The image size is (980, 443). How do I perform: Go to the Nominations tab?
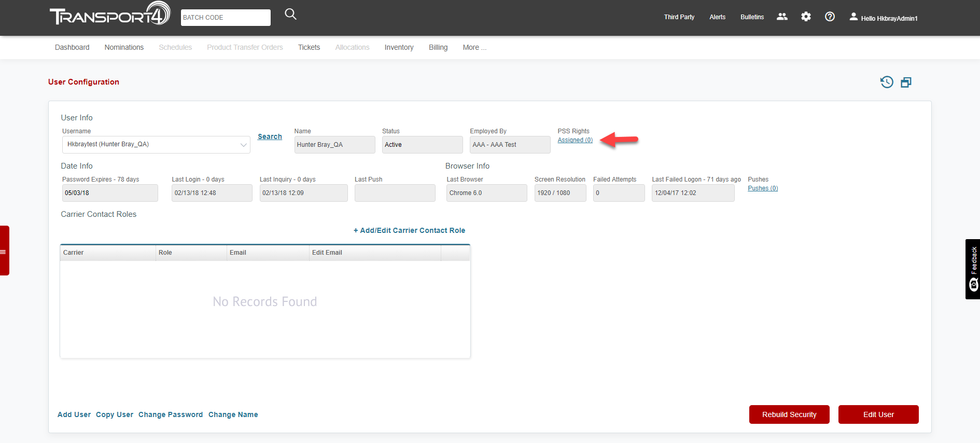(x=124, y=47)
